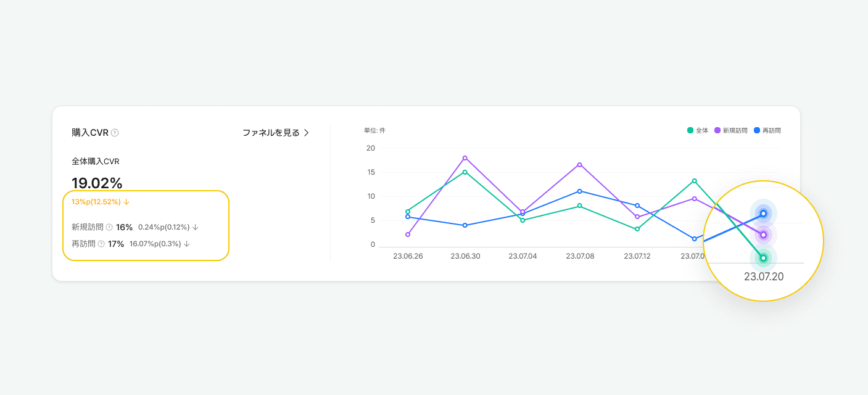The height and width of the screenshot is (395, 868).
Task: Click the 全体購入CVR label
Action: point(96,161)
